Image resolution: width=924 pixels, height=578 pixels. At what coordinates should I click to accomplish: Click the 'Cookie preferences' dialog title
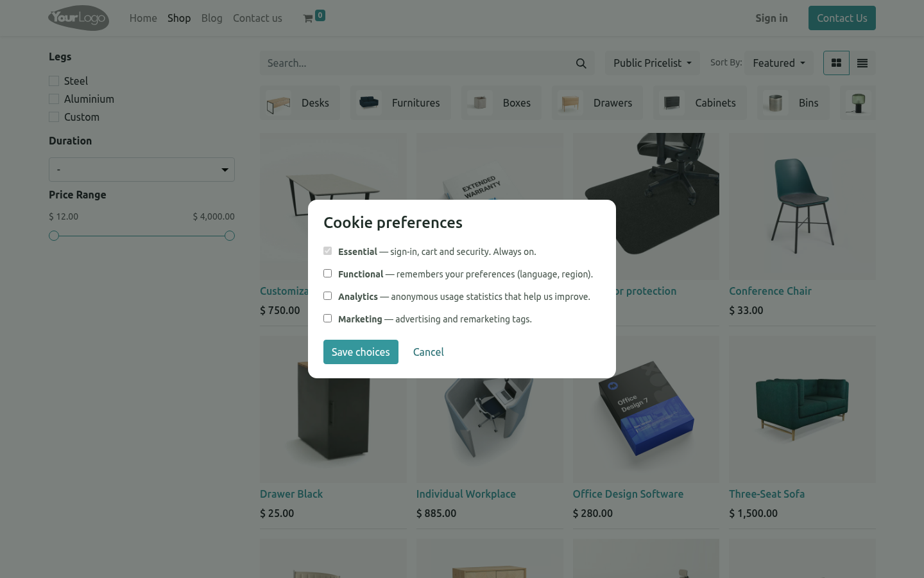click(x=393, y=222)
